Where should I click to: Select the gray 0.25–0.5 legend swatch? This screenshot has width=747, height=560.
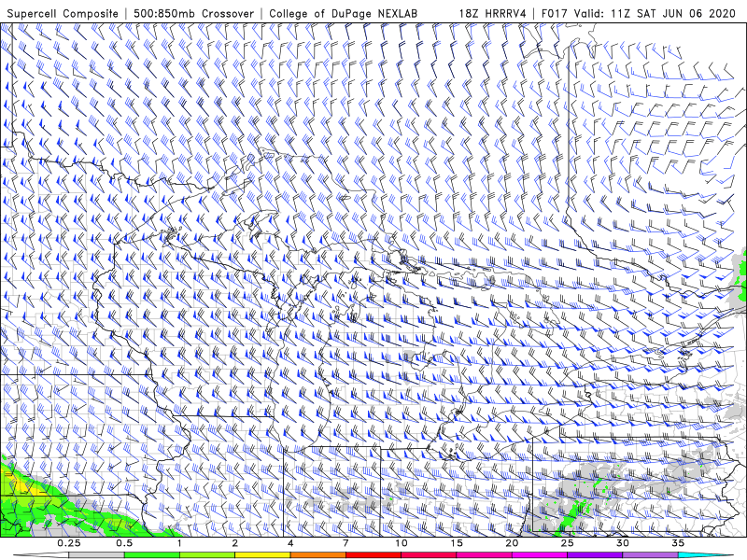coord(96,555)
